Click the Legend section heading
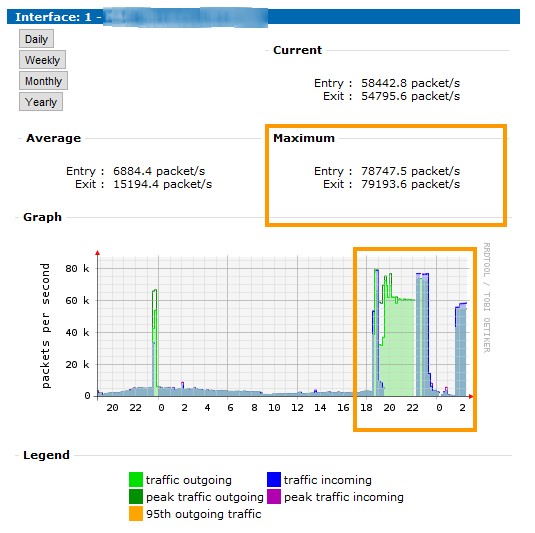The height and width of the screenshot is (533, 535). (x=46, y=455)
